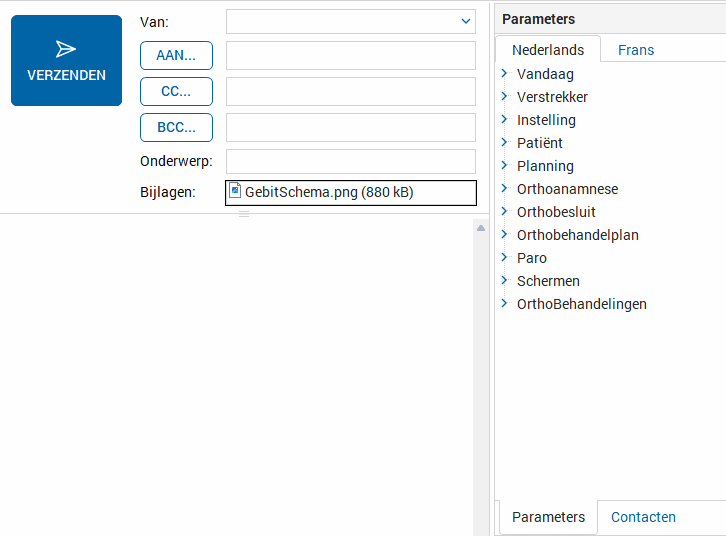Select the GebitSchema.png attachment icon
This screenshot has width=726, height=536.
(x=235, y=191)
